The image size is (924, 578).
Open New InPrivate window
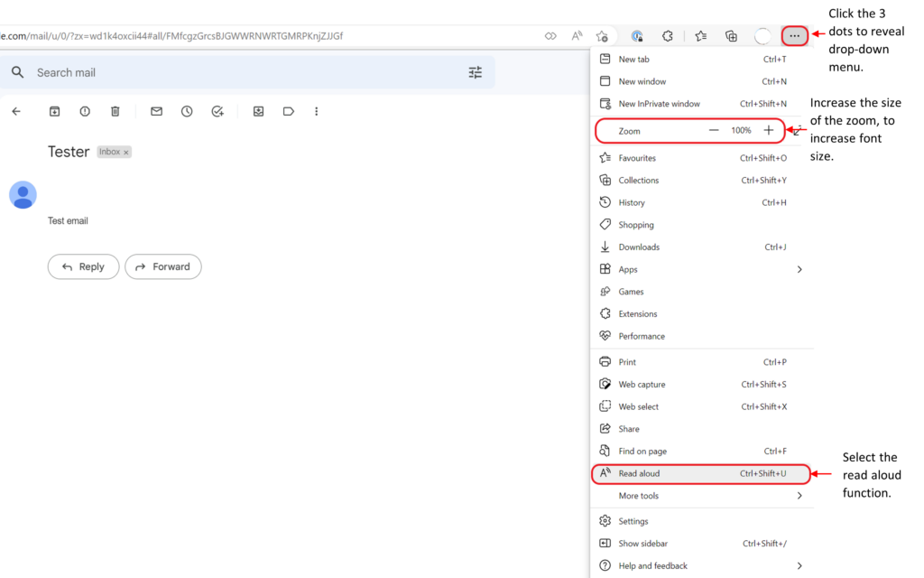(x=659, y=104)
